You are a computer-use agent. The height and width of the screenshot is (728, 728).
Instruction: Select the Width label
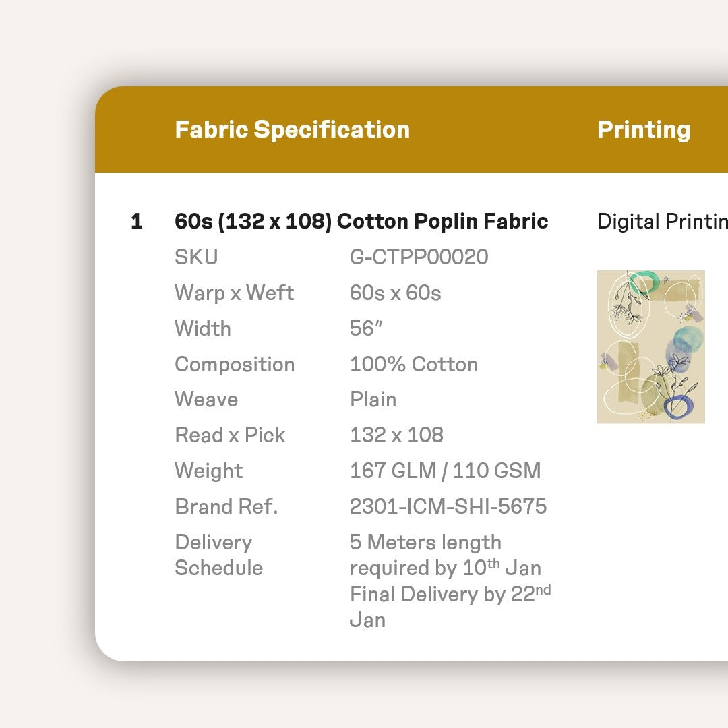tap(202, 328)
